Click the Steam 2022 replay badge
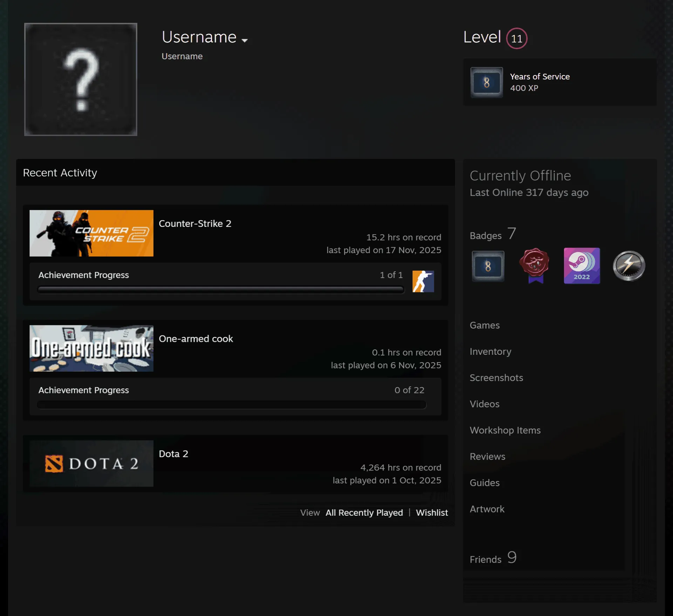Viewport: 673px width, 616px height. tap(582, 266)
